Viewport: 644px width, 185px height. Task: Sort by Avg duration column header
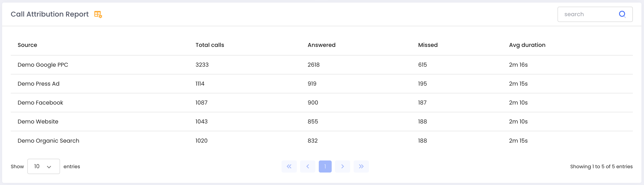[527, 45]
